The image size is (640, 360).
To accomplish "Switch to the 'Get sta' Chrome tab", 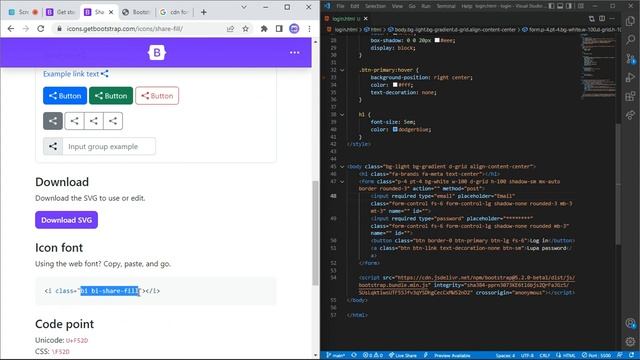I will point(60,12).
